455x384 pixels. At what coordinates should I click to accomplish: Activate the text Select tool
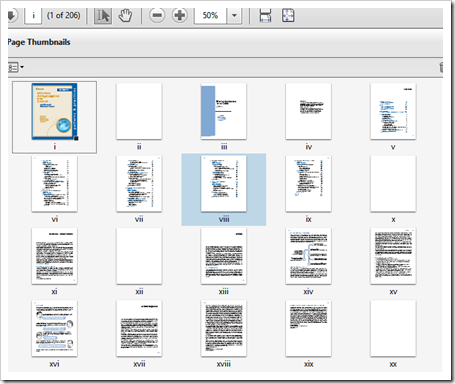[x=103, y=16]
